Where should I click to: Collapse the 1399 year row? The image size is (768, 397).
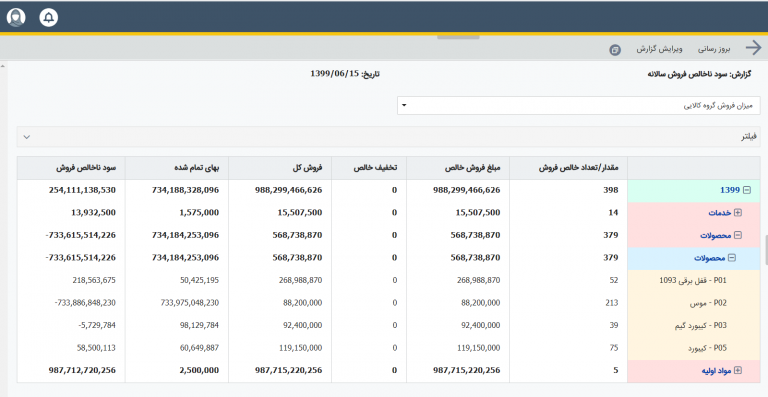[x=747, y=190]
